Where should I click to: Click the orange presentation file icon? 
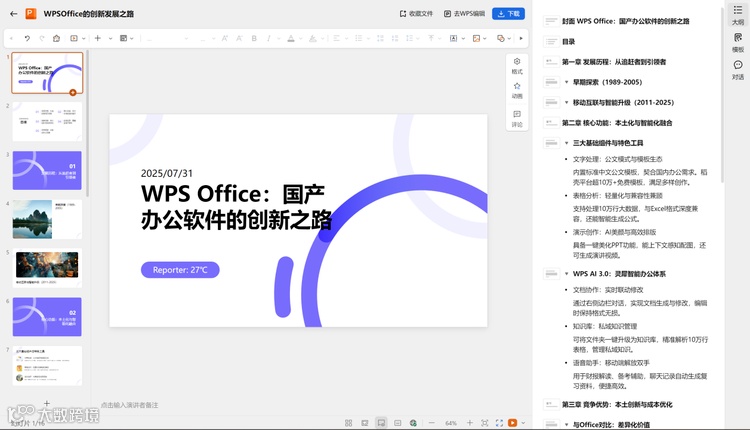click(31, 14)
